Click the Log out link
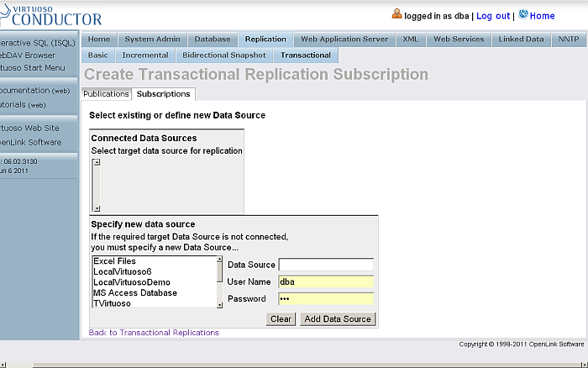This screenshot has width=588, height=368. coord(493,16)
